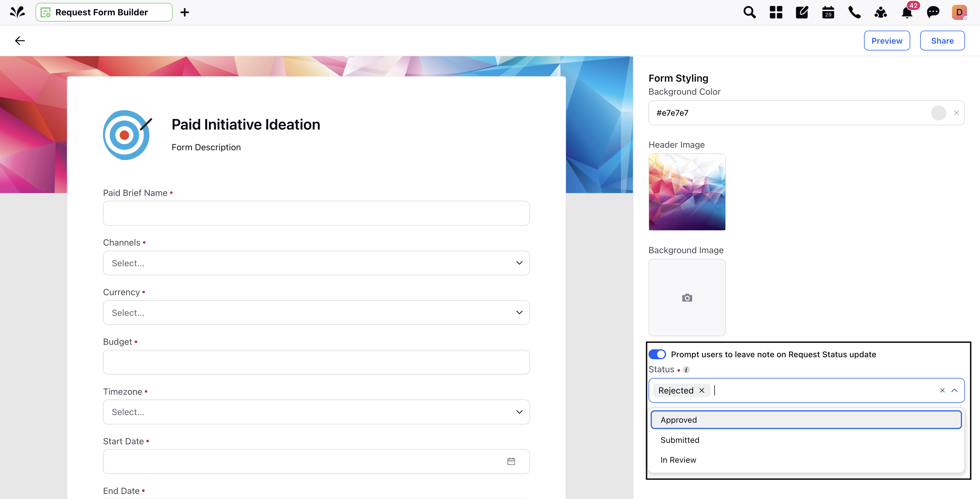Upload background image via camera icon
Screen dimensions: 980x499
(x=687, y=297)
